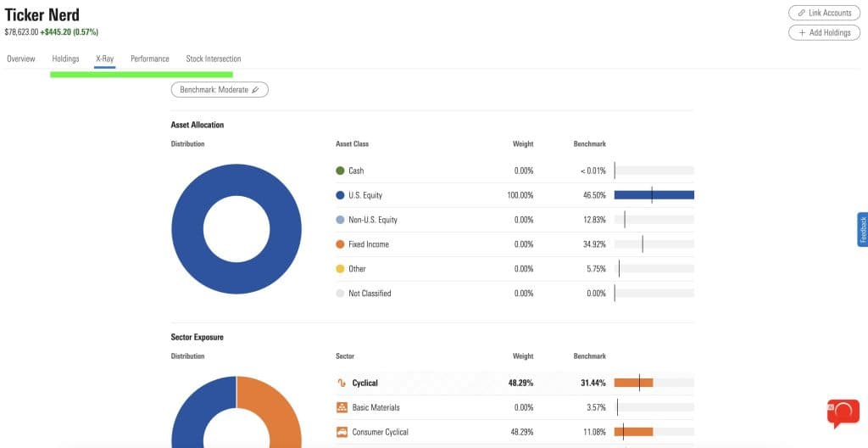Click the Fixed Income benchmark bar
Image resolution: width=868 pixels, height=448 pixels.
coord(654,244)
